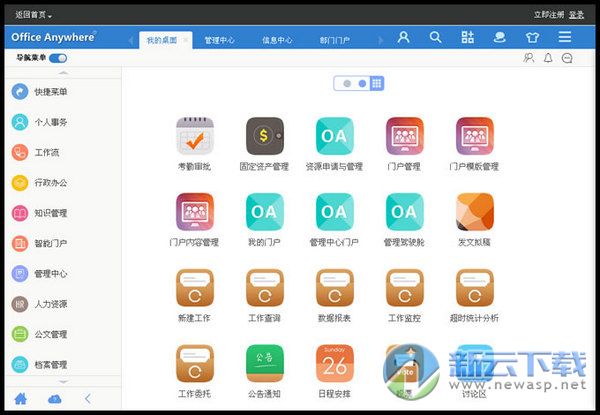600x415 pixels.
Task: Select the second desktop page dot
Action: (362, 83)
